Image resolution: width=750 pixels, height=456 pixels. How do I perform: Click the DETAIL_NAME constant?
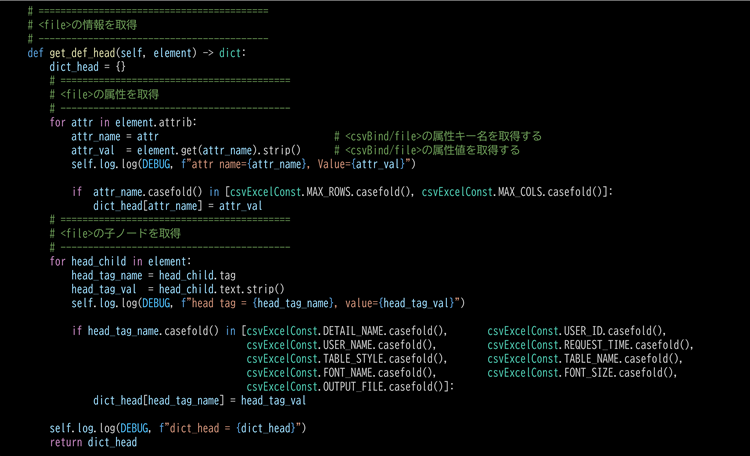pyautogui.click(x=350, y=330)
